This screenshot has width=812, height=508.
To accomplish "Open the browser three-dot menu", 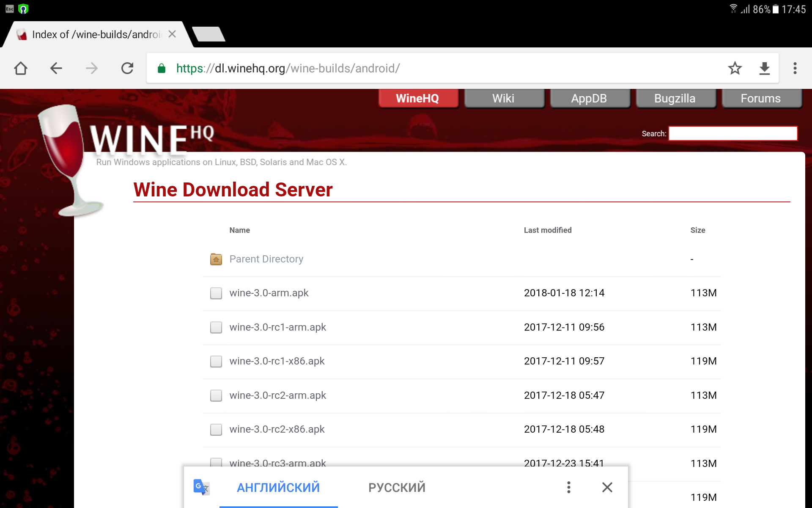I will click(795, 68).
